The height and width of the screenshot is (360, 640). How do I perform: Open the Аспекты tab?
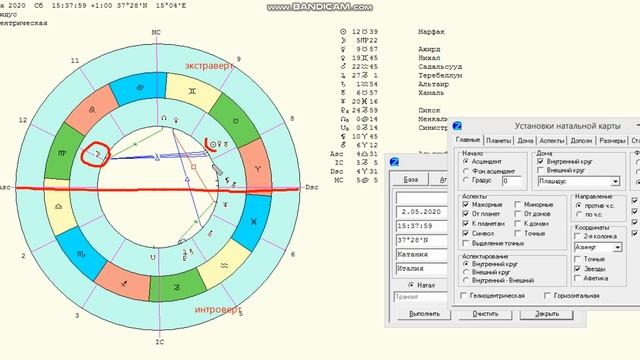[551, 141]
